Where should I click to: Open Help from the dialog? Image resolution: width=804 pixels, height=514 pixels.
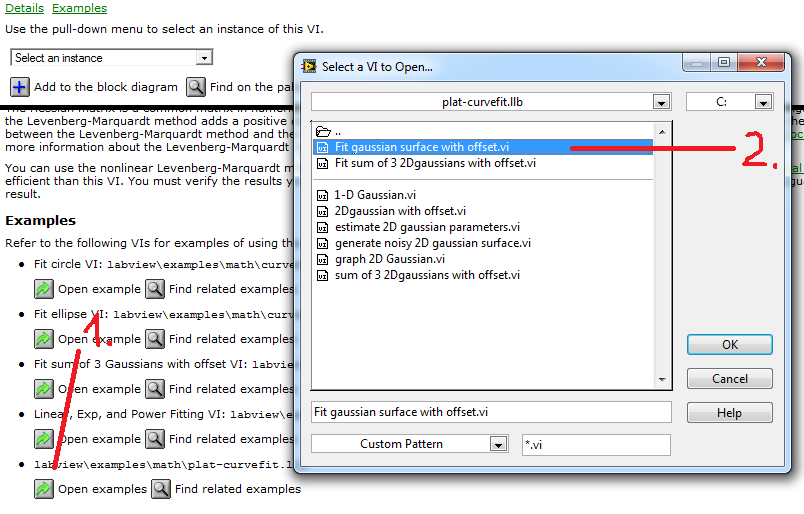tap(730, 412)
